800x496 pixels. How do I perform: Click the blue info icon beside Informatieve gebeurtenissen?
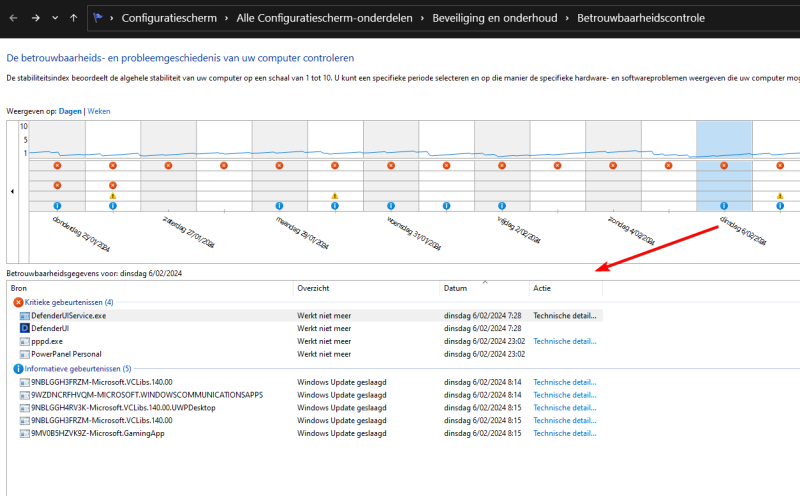coord(18,368)
